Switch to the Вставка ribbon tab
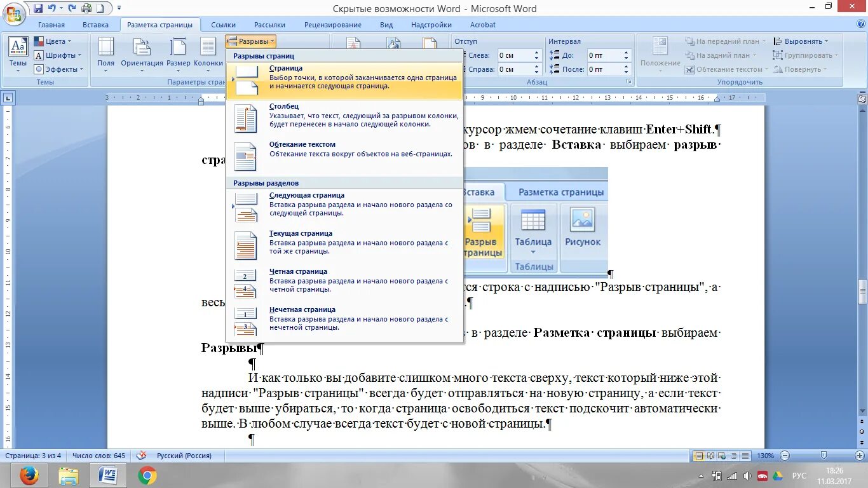This screenshot has width=868, height=488. pos(95,25)
